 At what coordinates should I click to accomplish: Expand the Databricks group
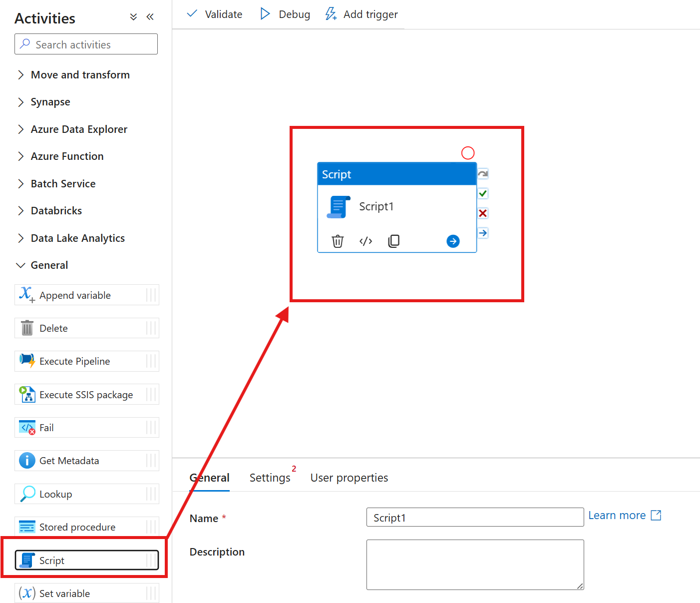click(49, 211)
